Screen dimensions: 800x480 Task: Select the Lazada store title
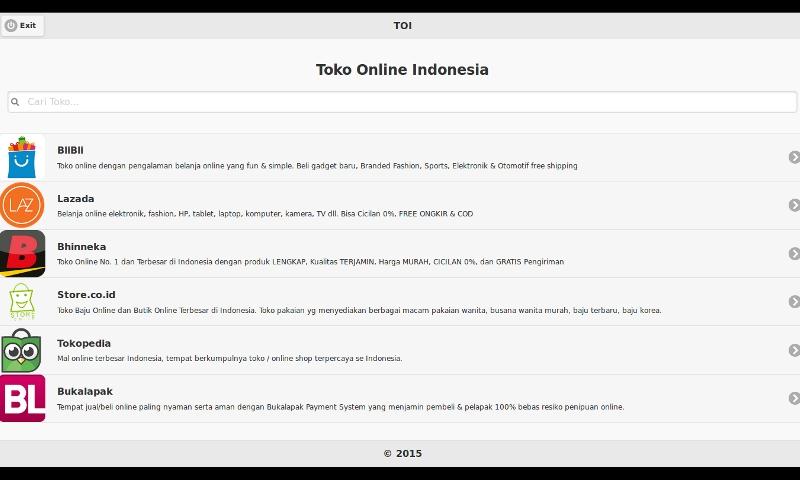click(x=76, y=198)
